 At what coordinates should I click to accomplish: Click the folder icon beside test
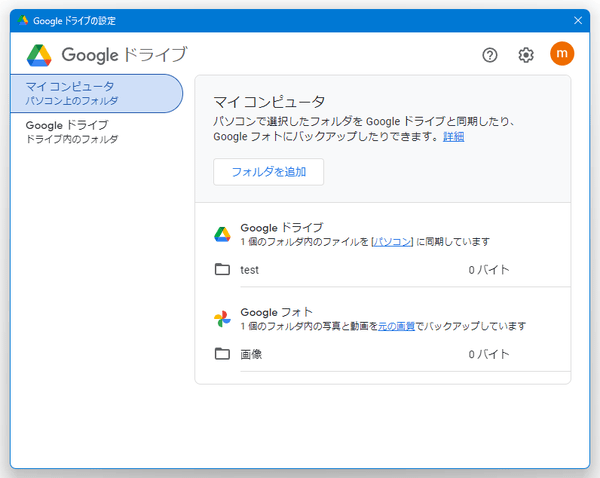222,269
